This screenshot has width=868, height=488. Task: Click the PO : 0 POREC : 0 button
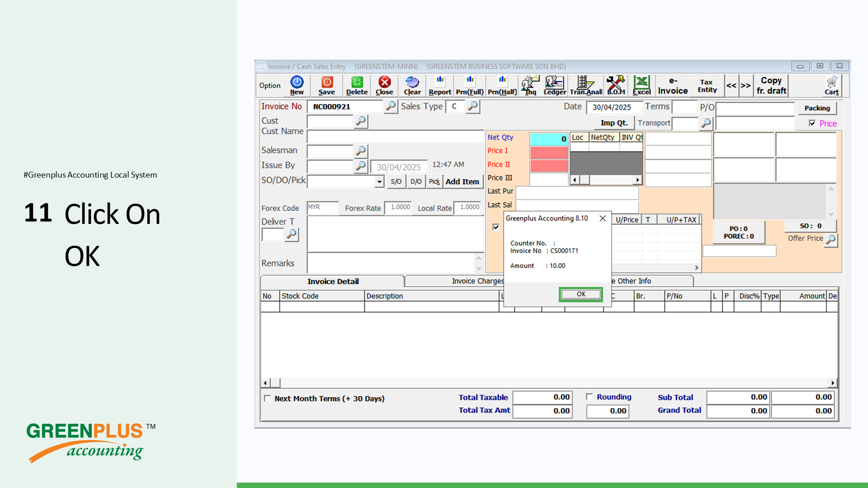[739, 232]
